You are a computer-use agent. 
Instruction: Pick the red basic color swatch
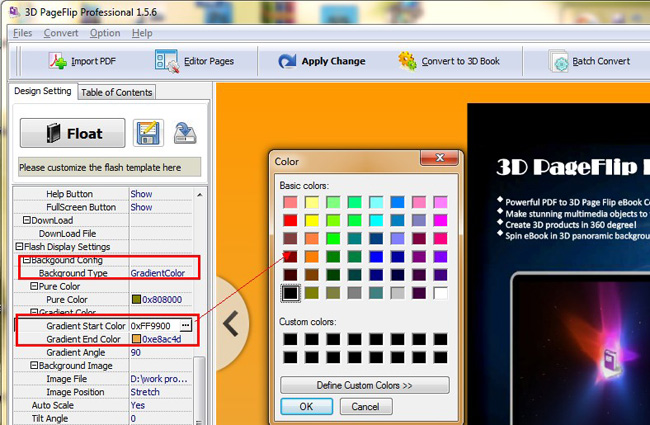(291, 220)
